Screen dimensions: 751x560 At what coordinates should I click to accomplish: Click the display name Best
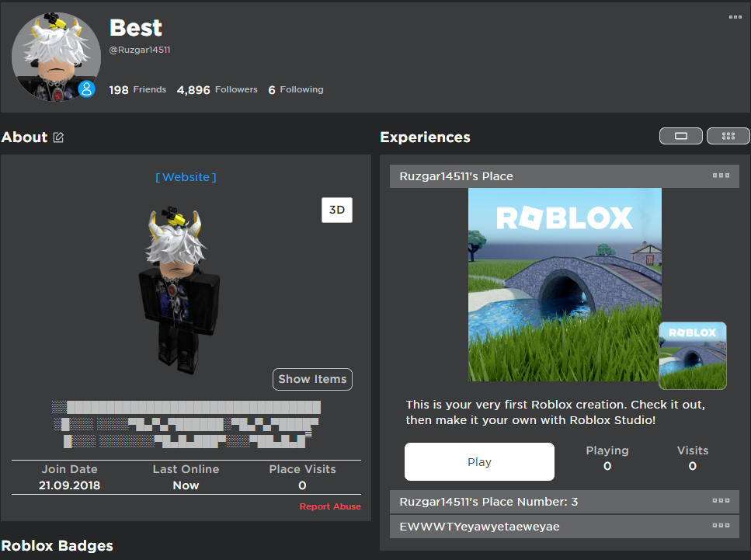click(136, 28)
